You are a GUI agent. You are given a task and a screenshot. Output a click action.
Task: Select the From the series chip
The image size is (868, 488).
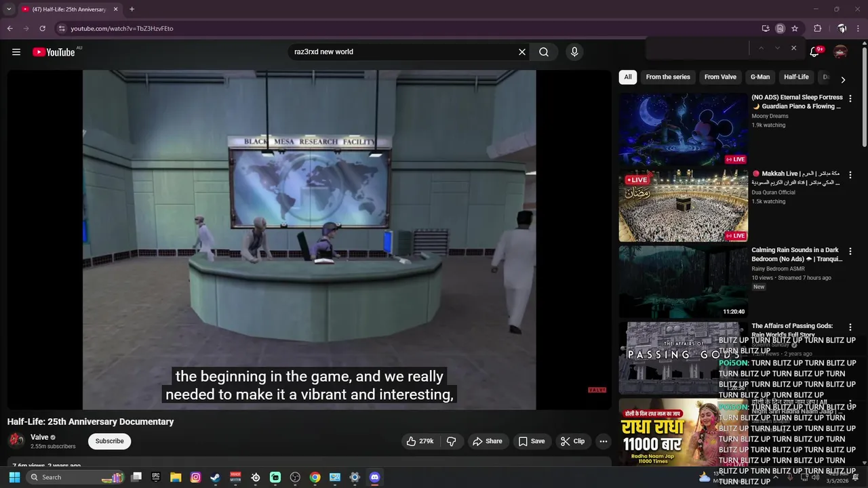click(x=668, y=77)
